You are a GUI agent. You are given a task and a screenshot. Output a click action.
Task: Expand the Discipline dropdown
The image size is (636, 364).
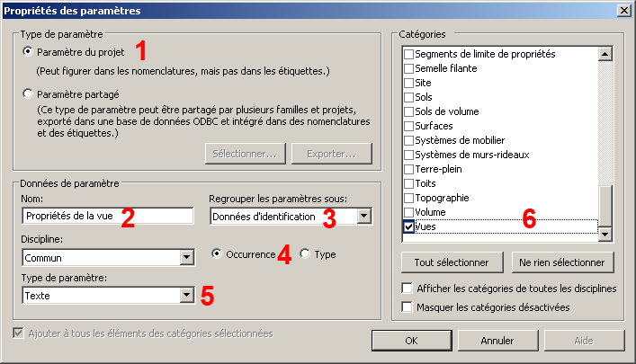pos(187,258)
